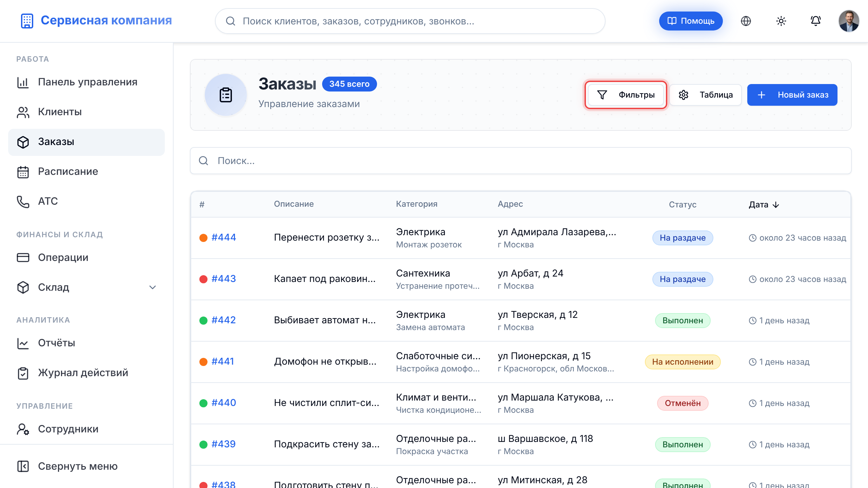Open notifications bell icon
The image size is (868, 488).
click(815, 21)
